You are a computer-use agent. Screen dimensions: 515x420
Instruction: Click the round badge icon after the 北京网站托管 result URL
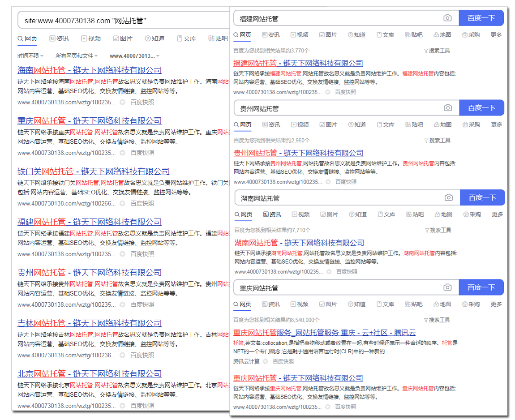click(123, 406)
